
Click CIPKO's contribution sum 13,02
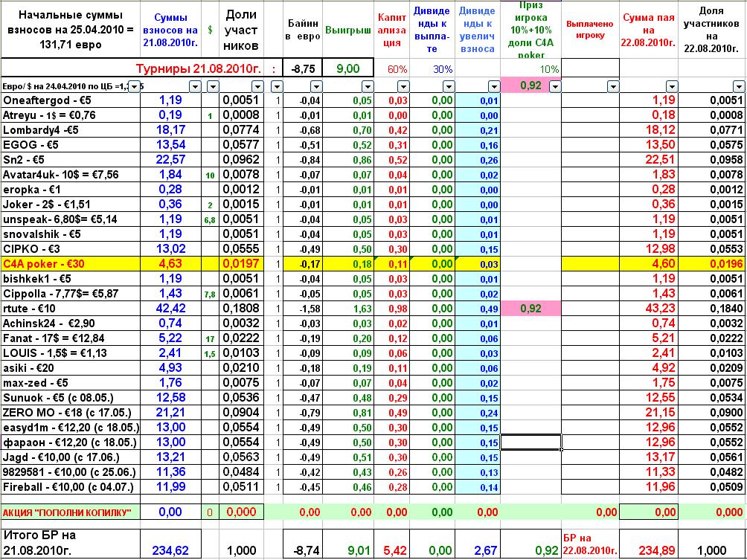pyautogui.click(x=171, y=248)
